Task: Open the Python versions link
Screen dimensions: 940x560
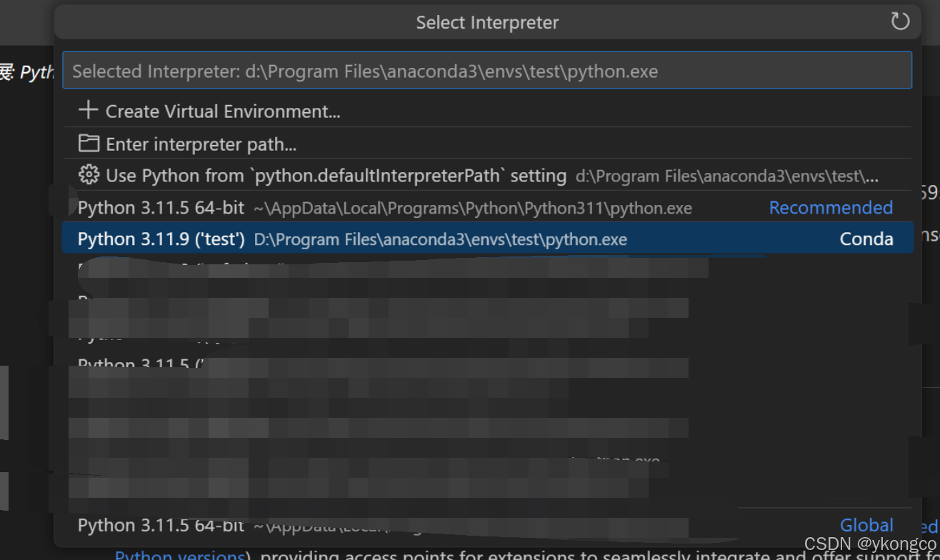Action: [179, 554]
